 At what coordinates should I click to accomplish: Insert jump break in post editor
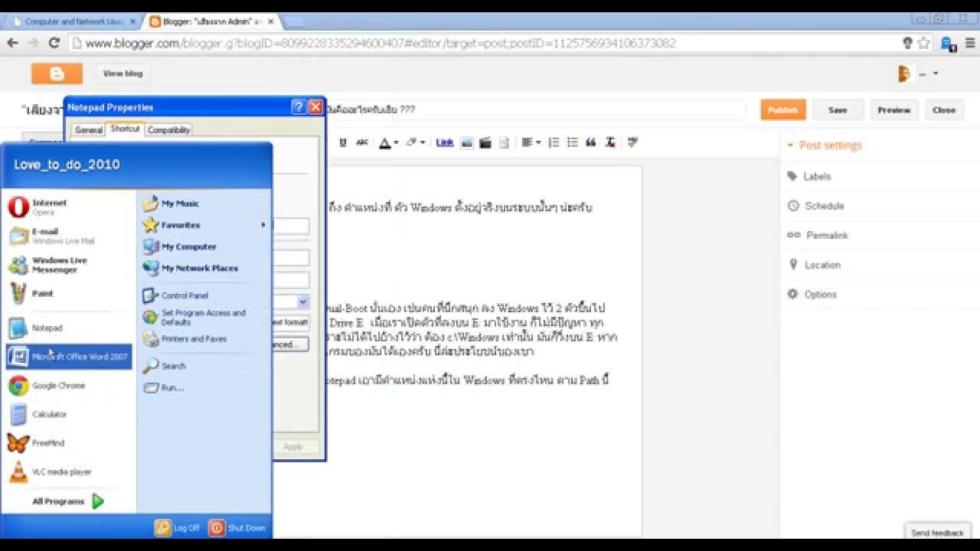point(504,142)
